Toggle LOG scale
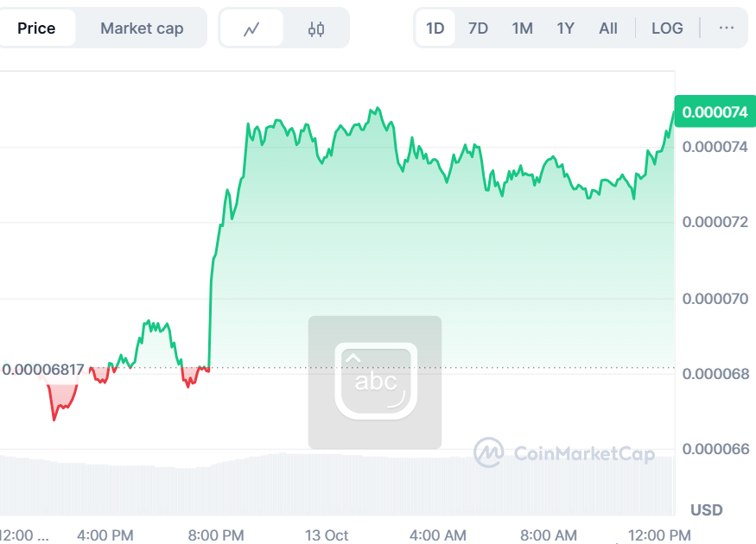Screen dimensions: 756x544 click(x=667, y=28)
